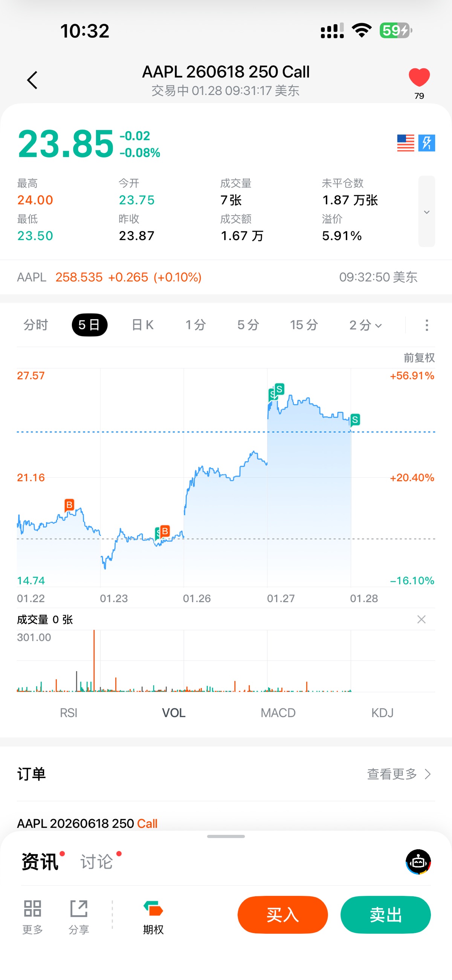452x980 pixels.
Task: Toggle the red heart favorite icon
Action: pos(419,77)
